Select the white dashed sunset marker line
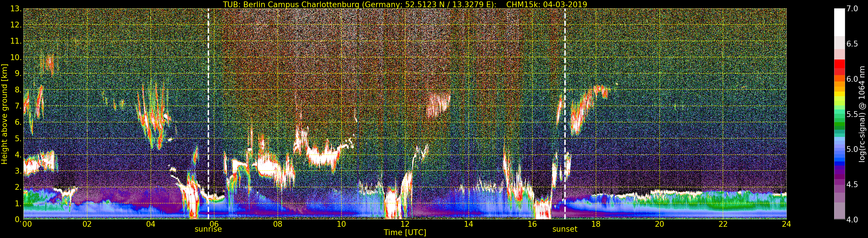Image resolution: width=868 pixels, height=238 pixels. click(565, 114)
